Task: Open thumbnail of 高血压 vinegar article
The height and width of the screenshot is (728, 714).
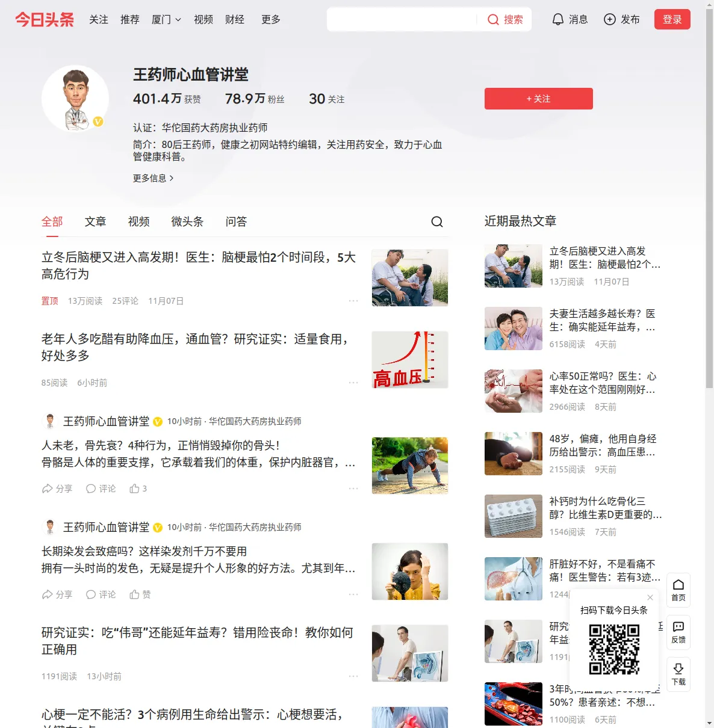Action: pyautogui.click(x=410, y=360)
